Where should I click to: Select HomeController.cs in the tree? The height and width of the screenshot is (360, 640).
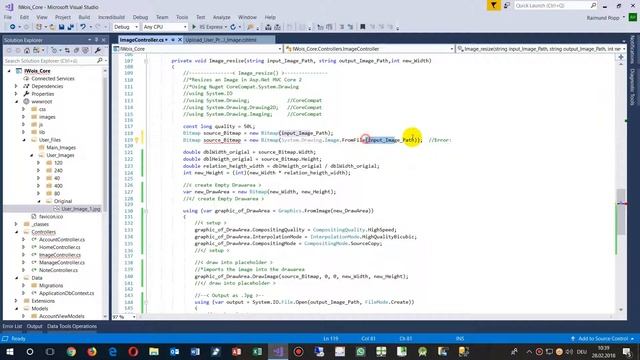point(60,247)
